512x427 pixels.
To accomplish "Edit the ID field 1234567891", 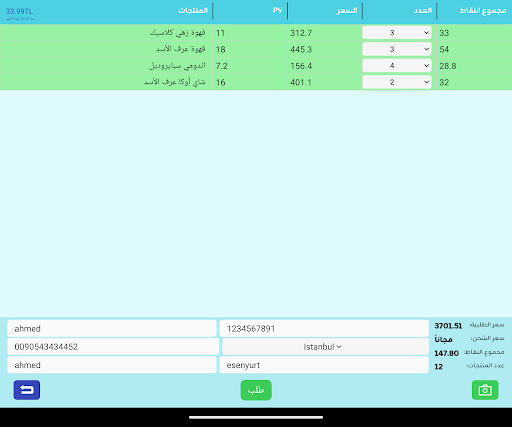I will tap(324, 329).
